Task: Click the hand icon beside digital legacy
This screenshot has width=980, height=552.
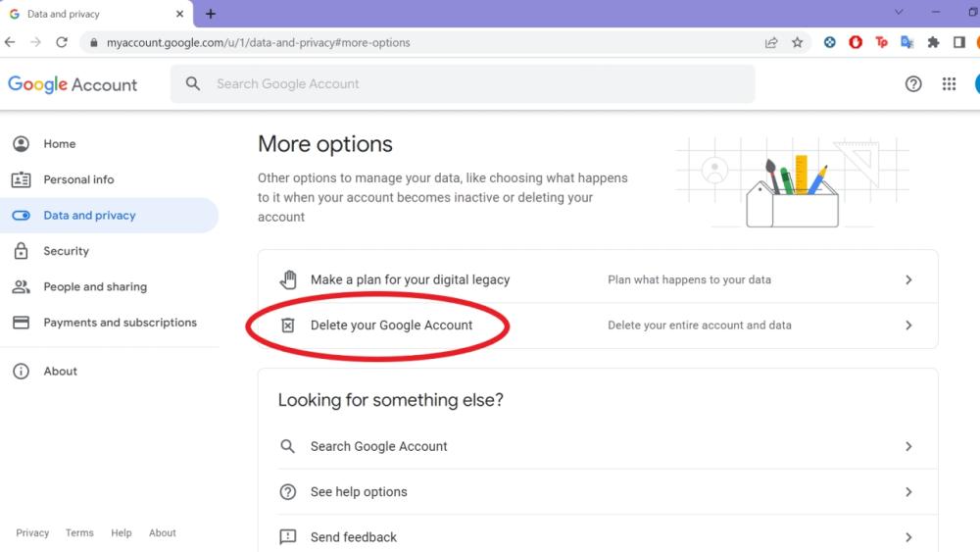Action: click(288, 279)
